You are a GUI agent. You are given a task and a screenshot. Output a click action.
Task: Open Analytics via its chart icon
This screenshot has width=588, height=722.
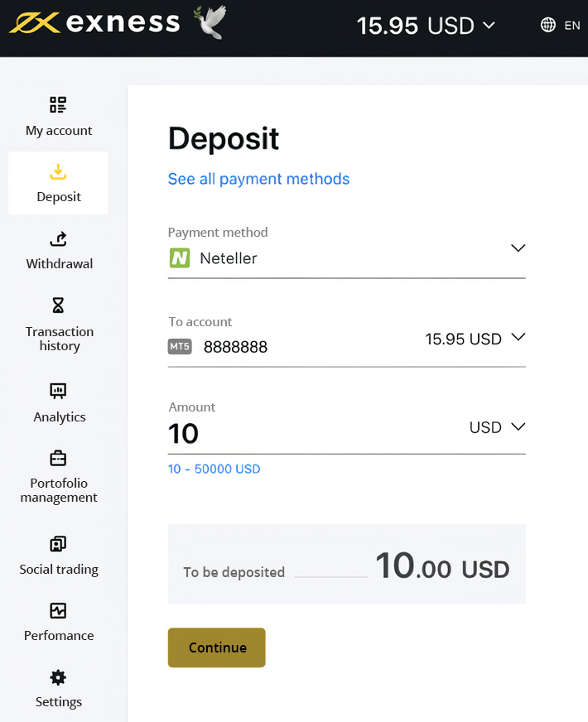pyautogui.click(x=58, y=391)
